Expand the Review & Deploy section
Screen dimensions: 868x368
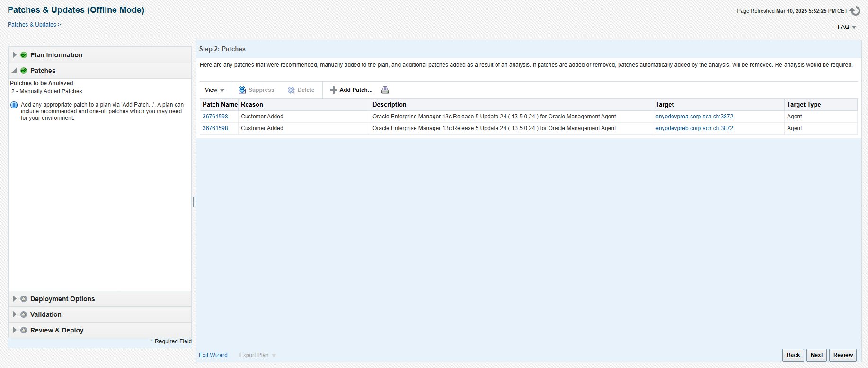coord(15,330)
